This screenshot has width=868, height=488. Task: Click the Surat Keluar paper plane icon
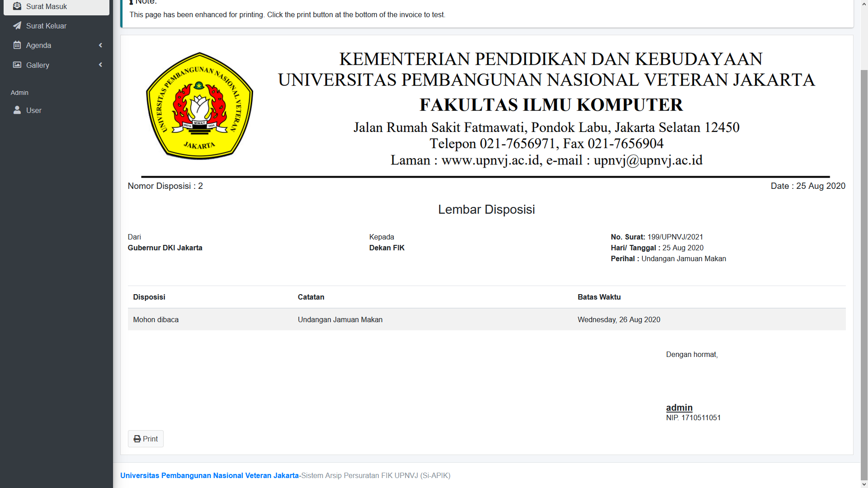[17, 26]
